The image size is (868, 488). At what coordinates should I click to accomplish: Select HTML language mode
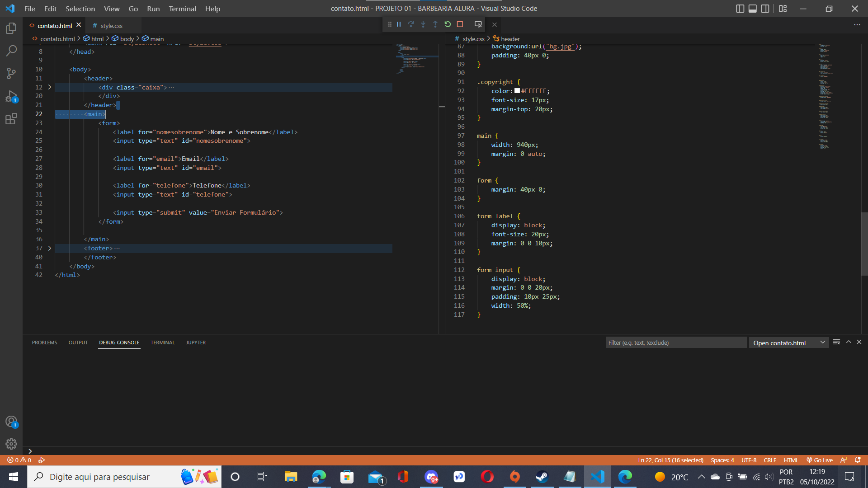click(791, 460)
